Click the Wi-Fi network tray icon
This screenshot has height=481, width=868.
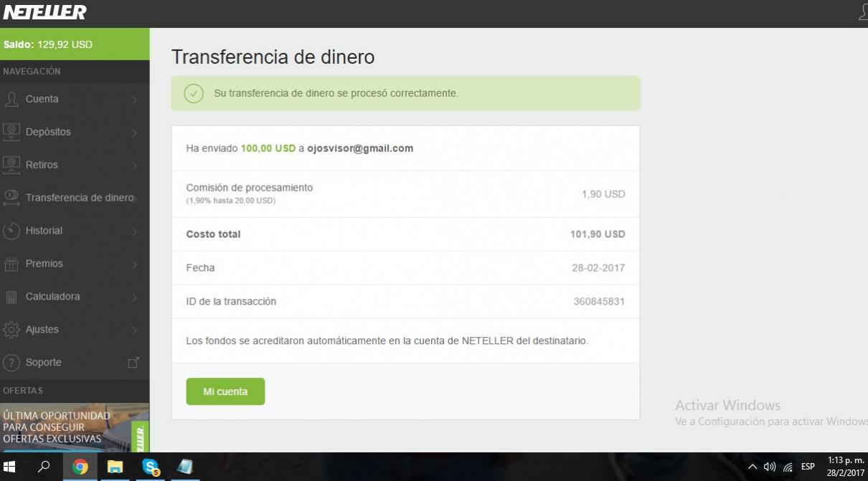(788, 467)
